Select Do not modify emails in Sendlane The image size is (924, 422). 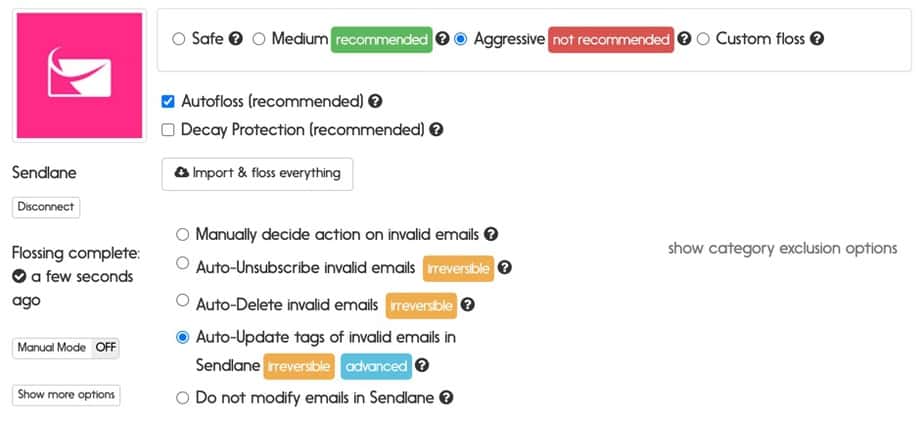point(183,398)
